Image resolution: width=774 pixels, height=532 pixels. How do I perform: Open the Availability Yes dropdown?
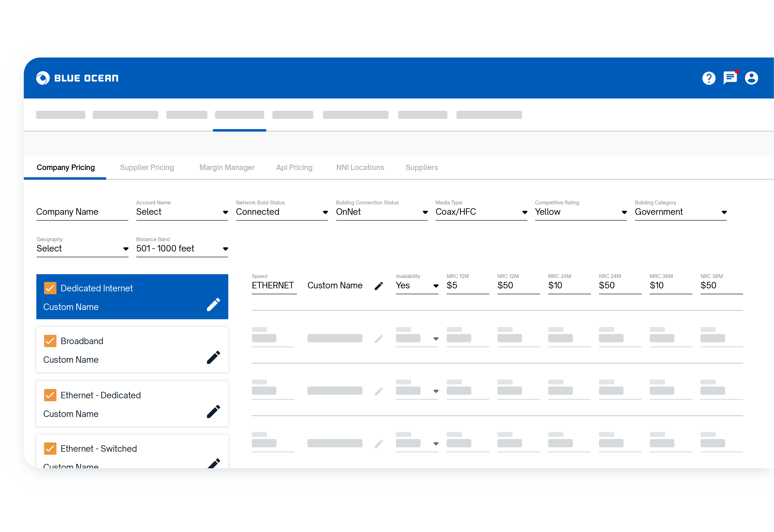(417, 286)
